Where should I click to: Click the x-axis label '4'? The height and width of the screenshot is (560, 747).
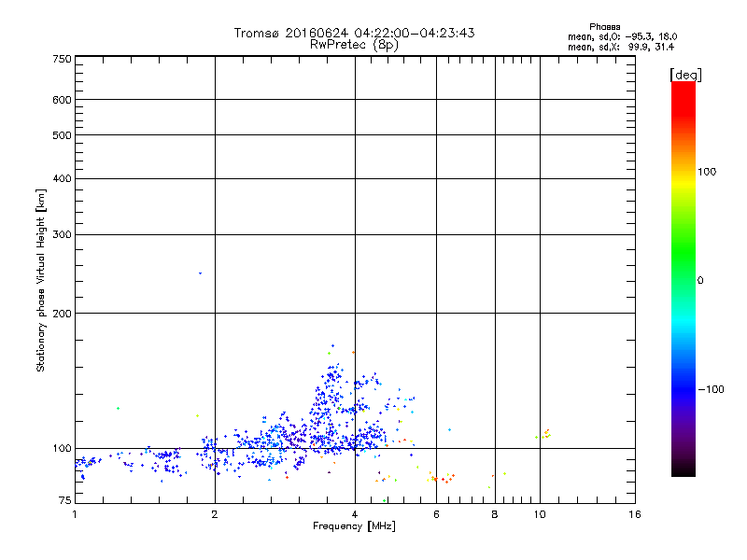355,514
